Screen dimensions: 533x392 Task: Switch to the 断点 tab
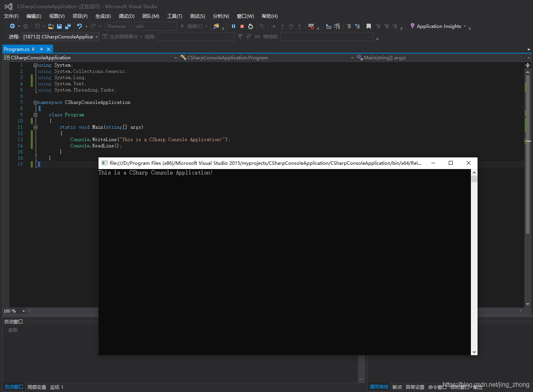tap(397, 387)
